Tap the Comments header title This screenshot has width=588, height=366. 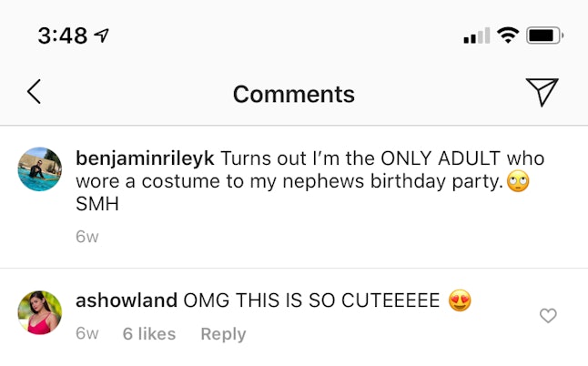click(x=293, y=94)
